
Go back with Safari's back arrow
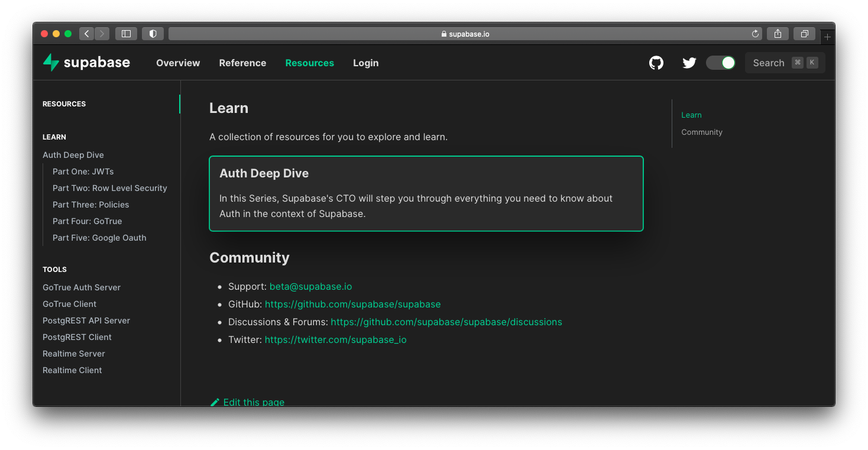(x=87, y=34)
